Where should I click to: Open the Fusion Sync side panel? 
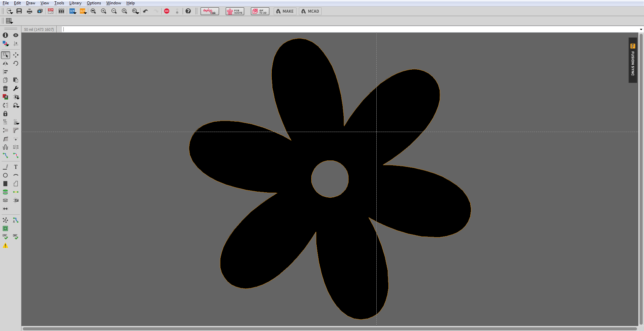[x=633, y=60]
